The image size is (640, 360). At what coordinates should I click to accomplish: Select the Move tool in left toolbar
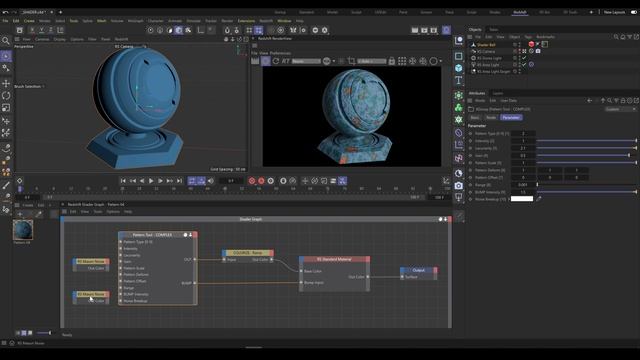pos(6,84)
